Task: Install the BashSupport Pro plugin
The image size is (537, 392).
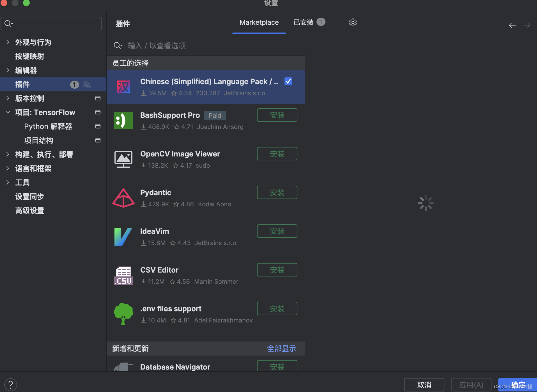Action: (277, 115)
